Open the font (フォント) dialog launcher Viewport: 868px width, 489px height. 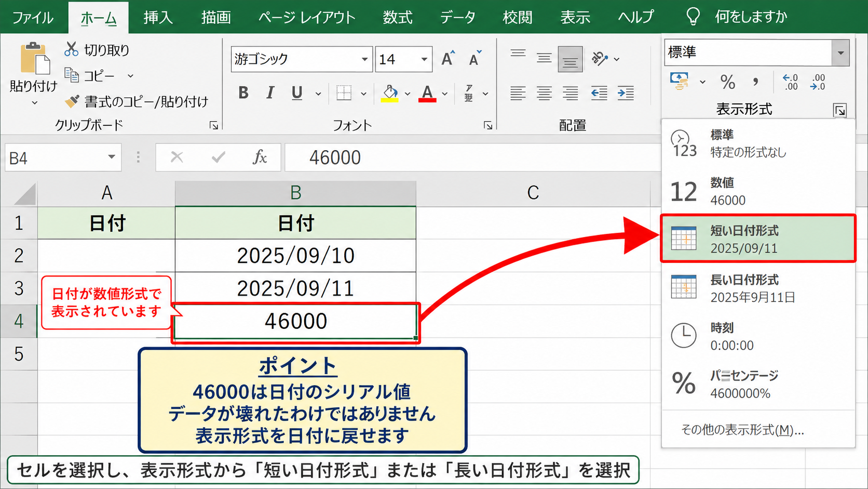coord(488,125)
